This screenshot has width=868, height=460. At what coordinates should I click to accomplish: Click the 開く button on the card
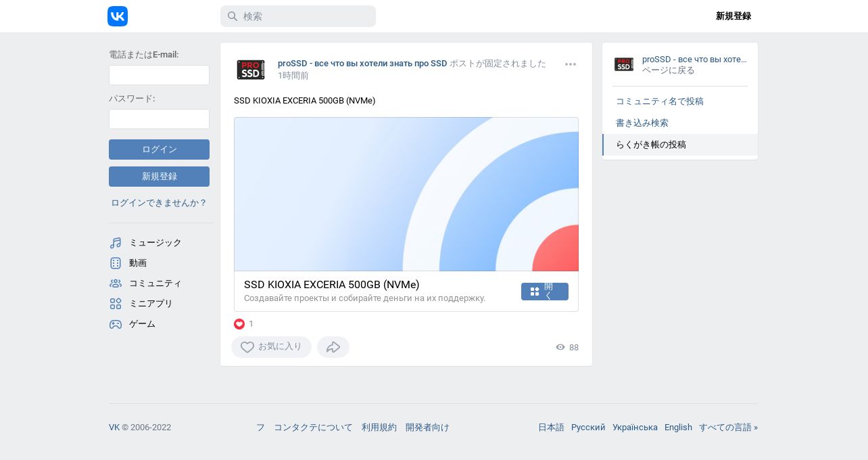(x=545, y=292)
